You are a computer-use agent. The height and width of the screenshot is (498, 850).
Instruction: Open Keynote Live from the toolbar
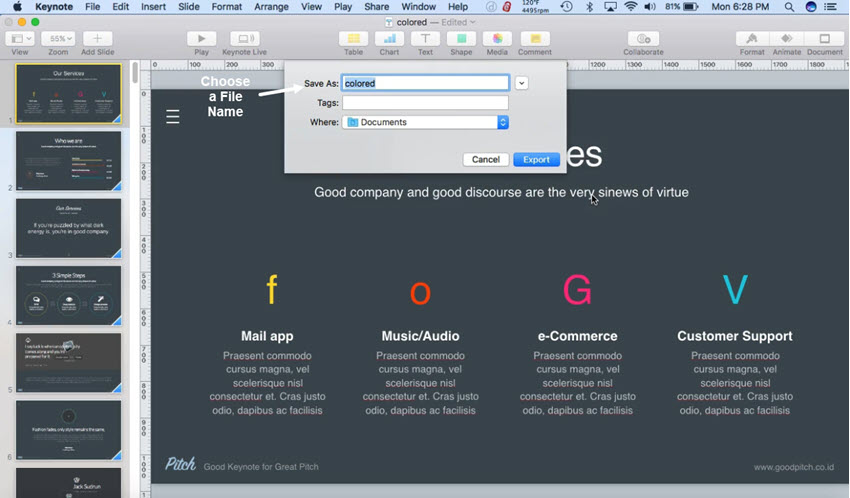coord(244,38)
